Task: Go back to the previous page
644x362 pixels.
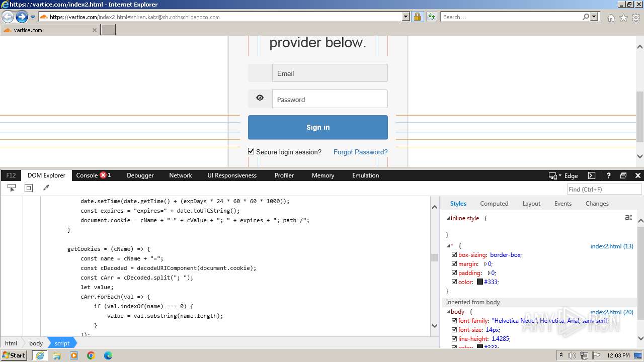Action: coord(8,17)
